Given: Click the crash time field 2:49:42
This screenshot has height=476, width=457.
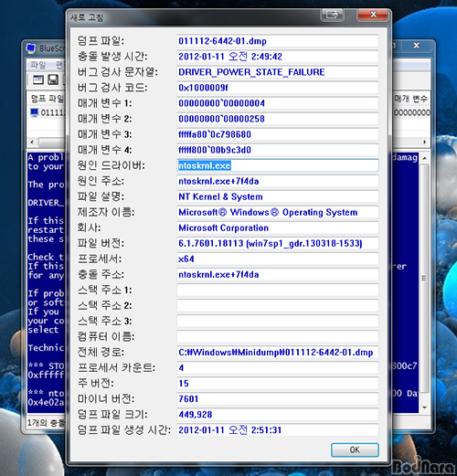Looking at the screenshot, I should point(278,57).
